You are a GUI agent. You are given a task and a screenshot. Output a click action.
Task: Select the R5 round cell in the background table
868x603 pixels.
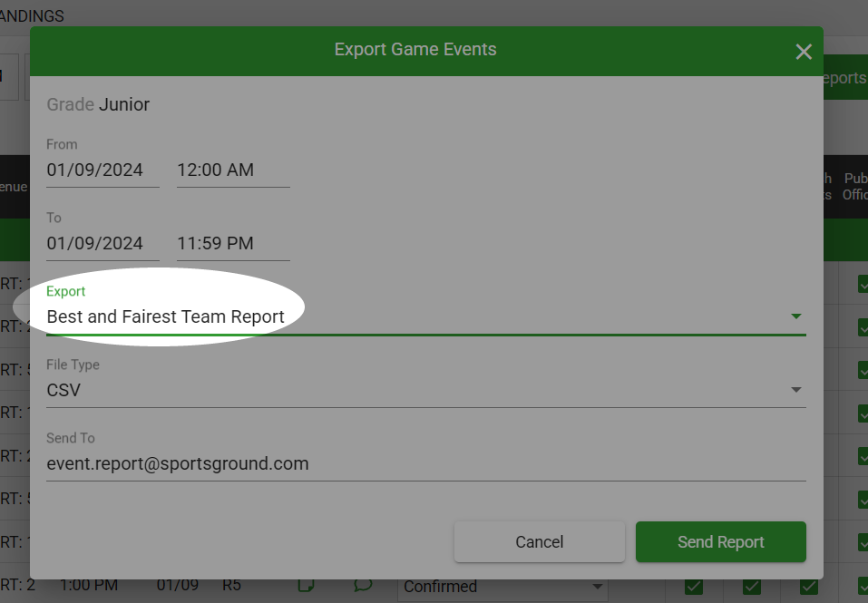point(231,585)
